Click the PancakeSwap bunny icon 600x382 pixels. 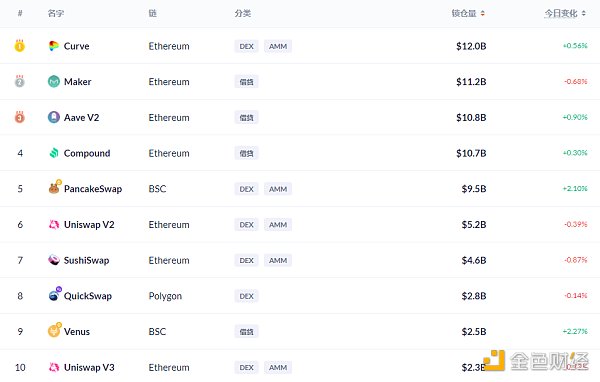click(x=55, y=187)
